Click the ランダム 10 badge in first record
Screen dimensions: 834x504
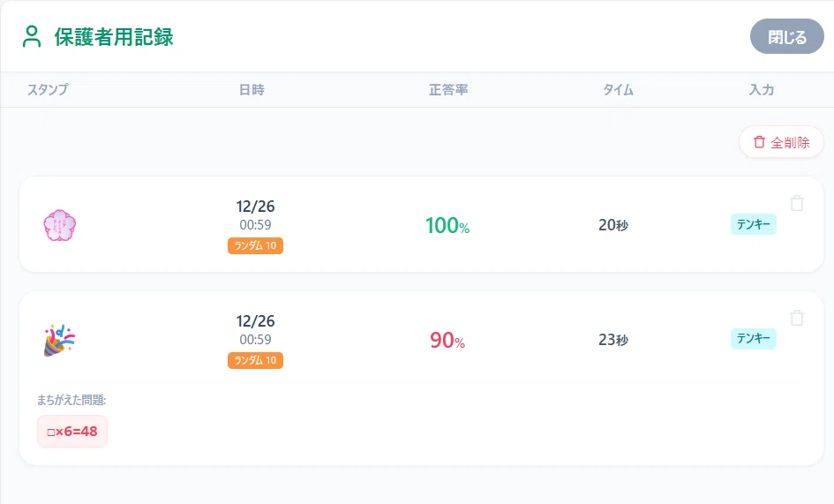point(255,245)
